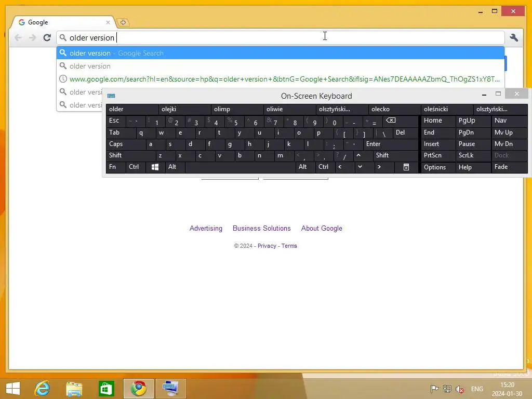
Task: Click the Insert key on keyboard
Action: point(438,144)
